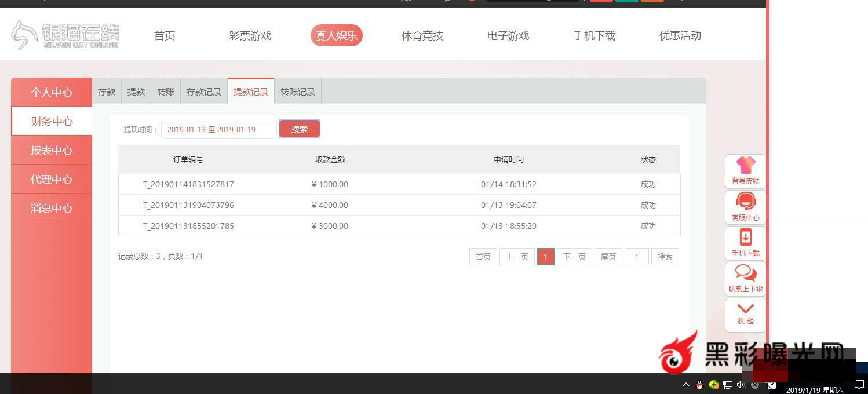Open the Windows notification center icon
This screenshot has height=394, width=868.
pos(859,385)
